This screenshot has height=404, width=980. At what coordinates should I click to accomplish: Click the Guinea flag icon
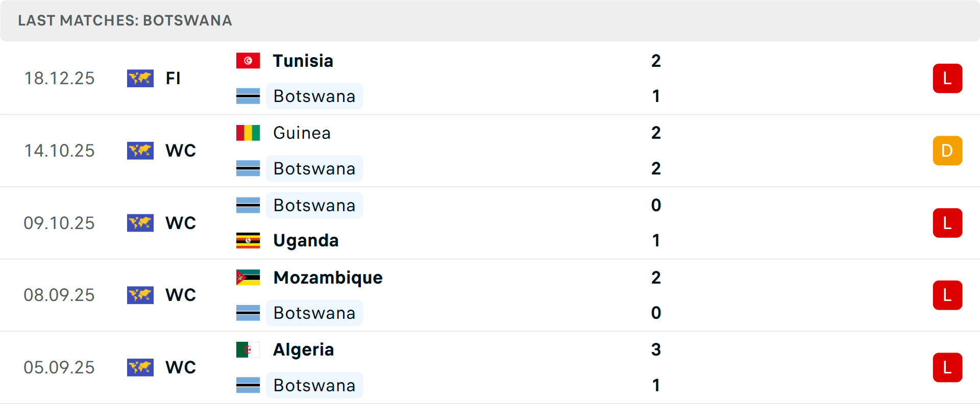pos(248,133)
